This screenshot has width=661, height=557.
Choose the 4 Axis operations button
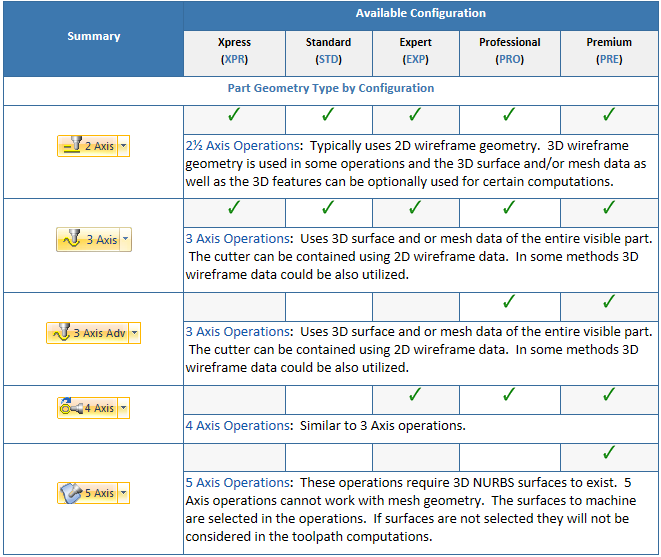87,408
